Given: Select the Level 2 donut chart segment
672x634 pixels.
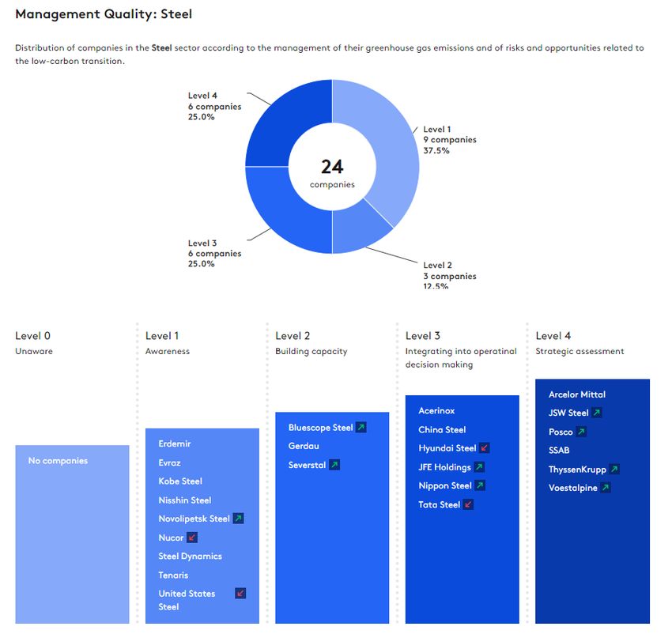Looking at the screenshot, I should tap(353, 228).
